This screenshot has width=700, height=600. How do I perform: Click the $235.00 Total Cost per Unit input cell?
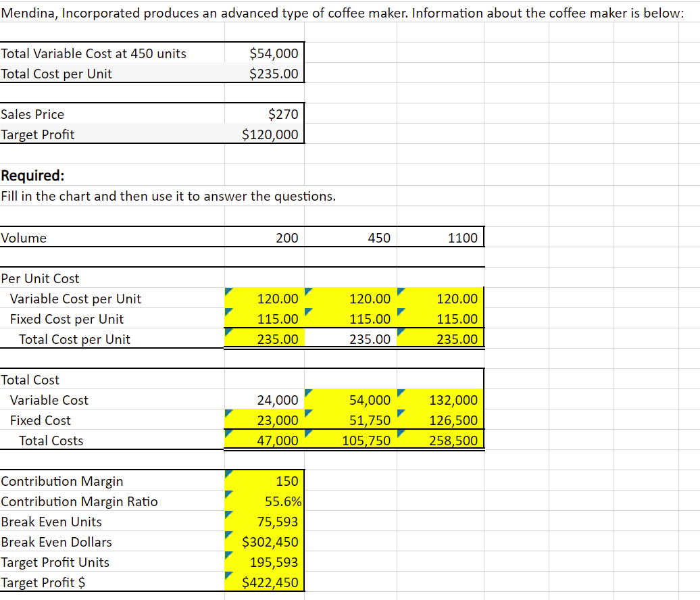265,73
